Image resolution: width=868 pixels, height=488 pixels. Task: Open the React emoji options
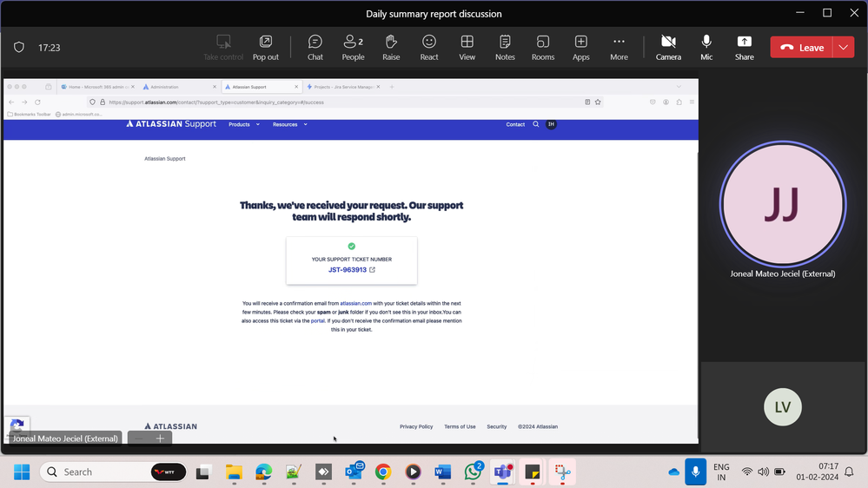[429, 48]
